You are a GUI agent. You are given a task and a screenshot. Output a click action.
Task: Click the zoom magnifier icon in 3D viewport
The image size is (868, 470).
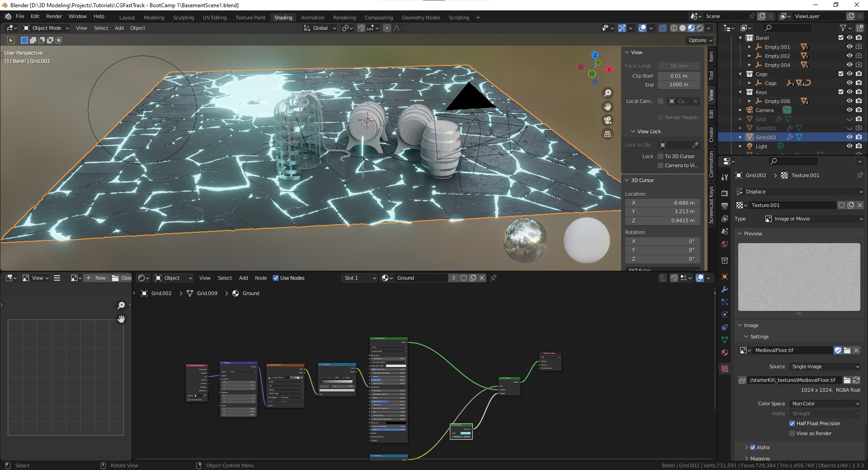coord(608,93)
